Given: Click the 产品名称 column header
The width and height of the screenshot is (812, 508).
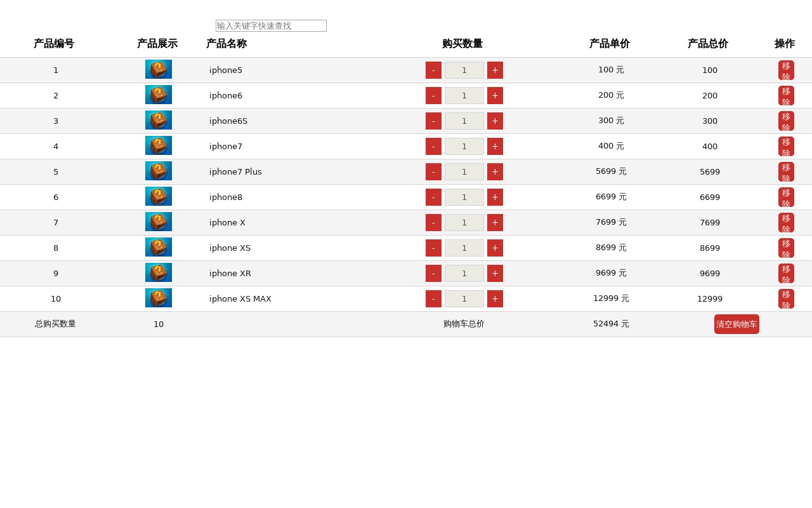Looking at the screenshot, I should [226, 44].
